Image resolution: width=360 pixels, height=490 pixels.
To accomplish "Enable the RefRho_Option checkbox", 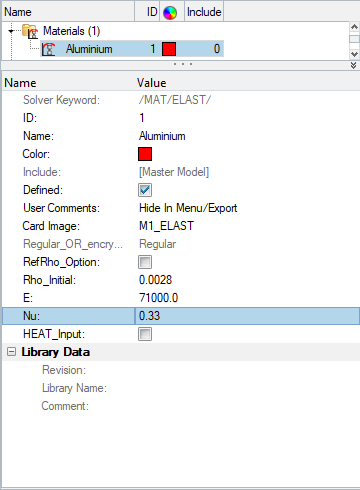I will pyautogui.click(x=145, y=262).
